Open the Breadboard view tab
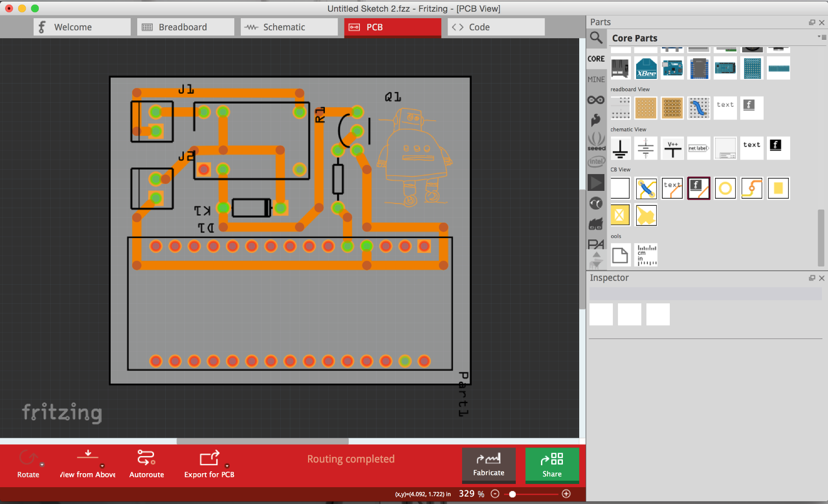828x504 pixels. click(185, 27)
